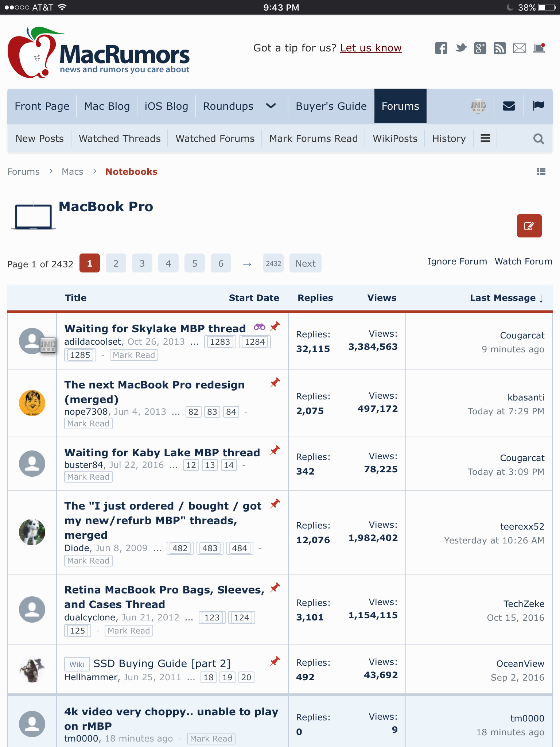560x747 pixels.
Task: Open the Buyer's Guide tab
Action: [331, 106]
